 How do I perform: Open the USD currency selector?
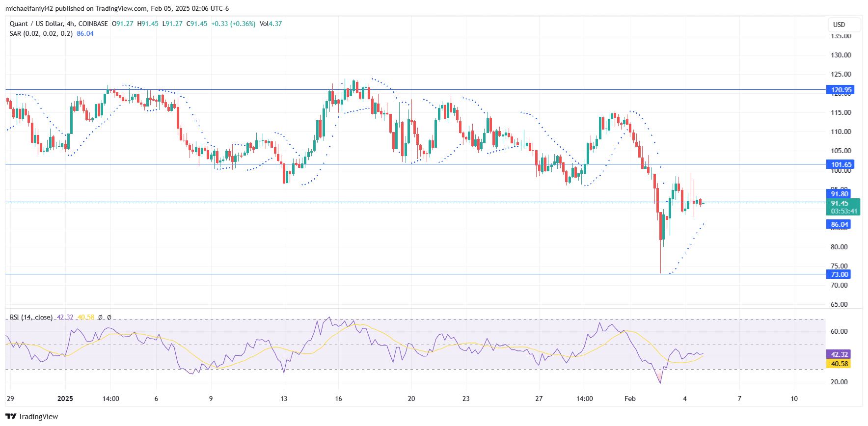(x=844, y=25)
